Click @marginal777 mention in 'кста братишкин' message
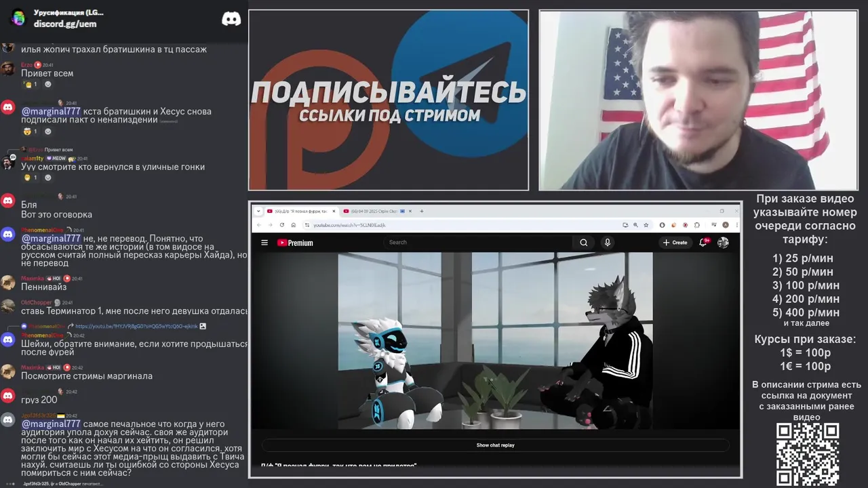This screenshot has height=488, width=868. tap(51, 111)
